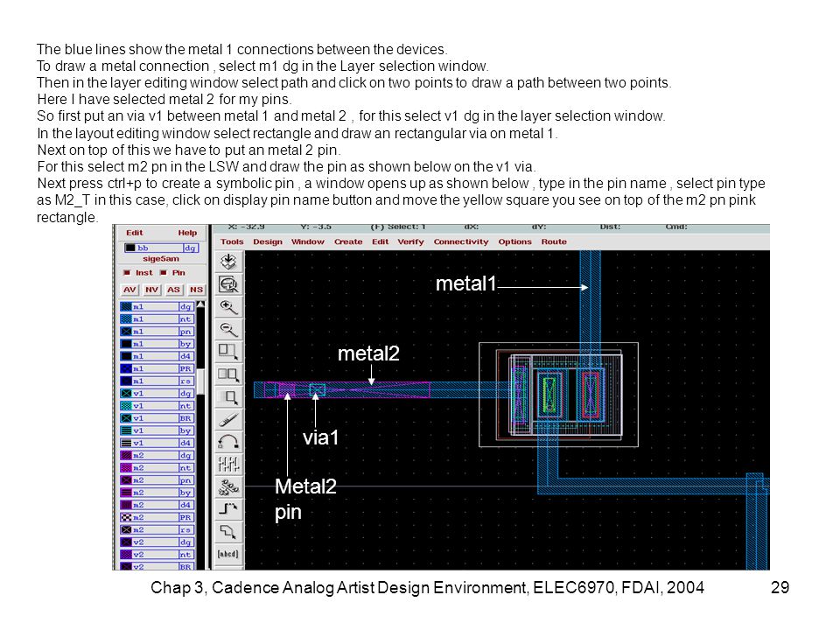Open the LSW Edit menu
This screenshot has width=840, height=630.
135,233
